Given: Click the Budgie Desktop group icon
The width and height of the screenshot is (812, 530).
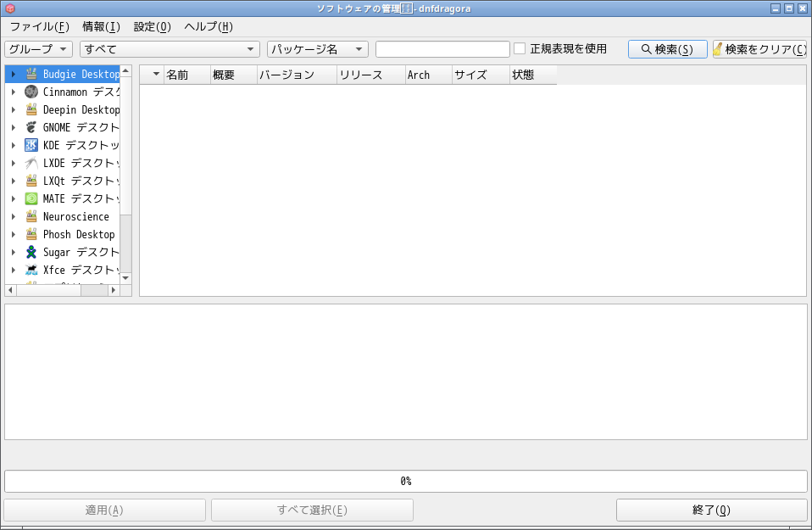Looking at the screenshot, I should pos(31,74).
